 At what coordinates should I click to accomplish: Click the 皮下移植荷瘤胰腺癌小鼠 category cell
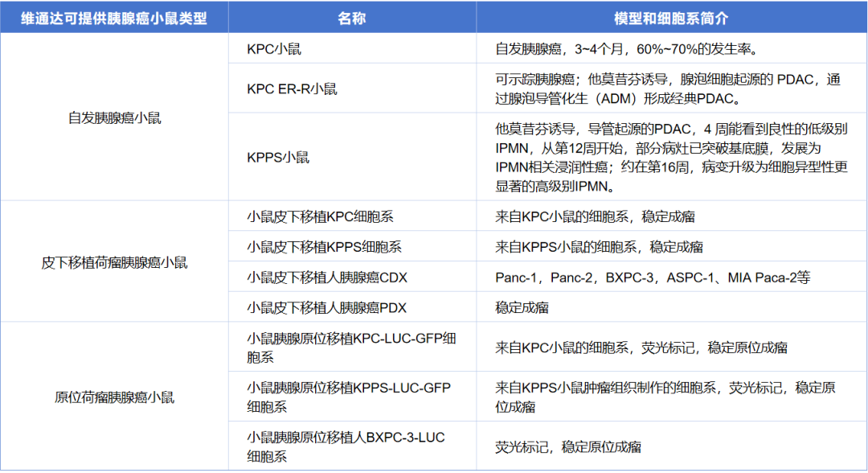tap(114, 262)
